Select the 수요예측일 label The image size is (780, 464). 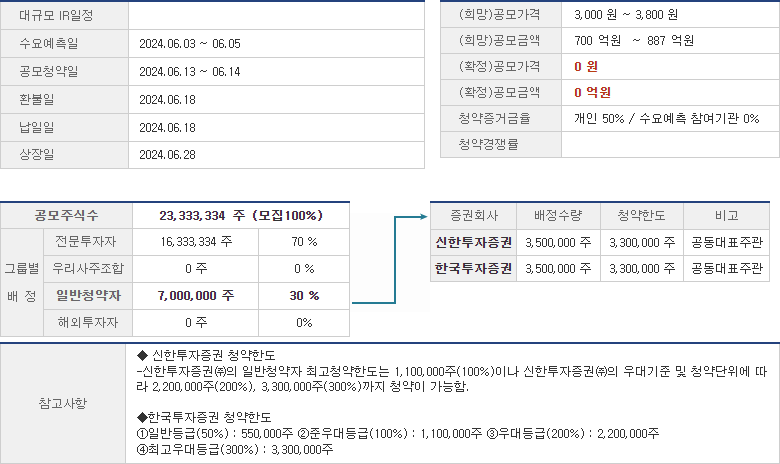49,43
